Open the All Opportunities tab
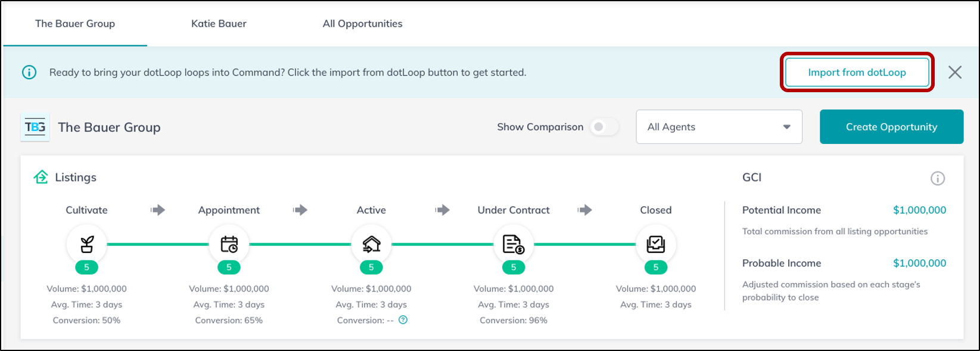980x351 pixels. click(362, 24)
